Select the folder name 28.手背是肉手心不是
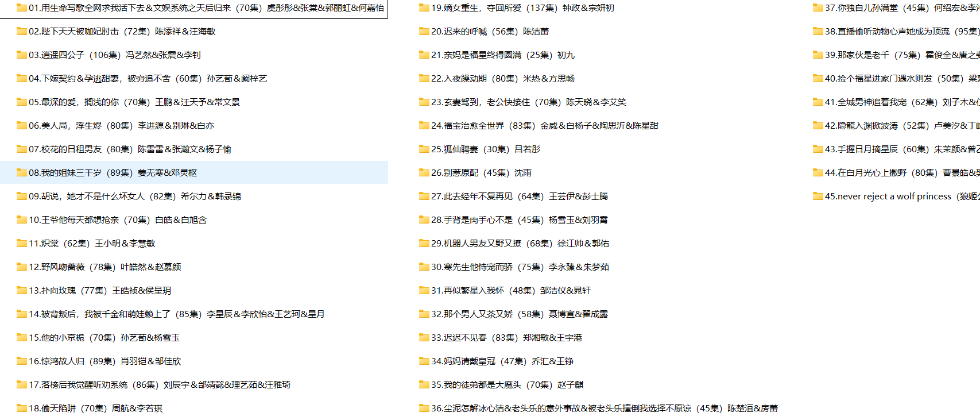 click(x=472, y=219)
